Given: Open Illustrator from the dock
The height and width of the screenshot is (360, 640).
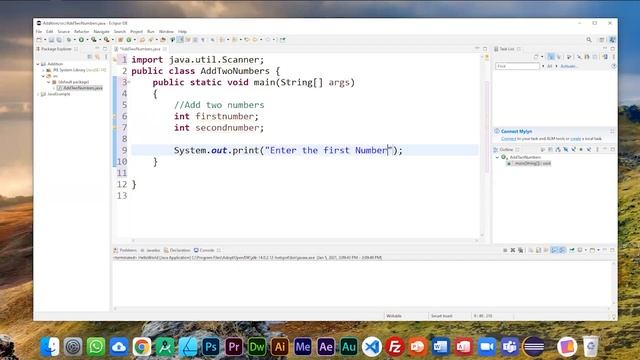Looking at the screenshot, I should pos(280,347).
